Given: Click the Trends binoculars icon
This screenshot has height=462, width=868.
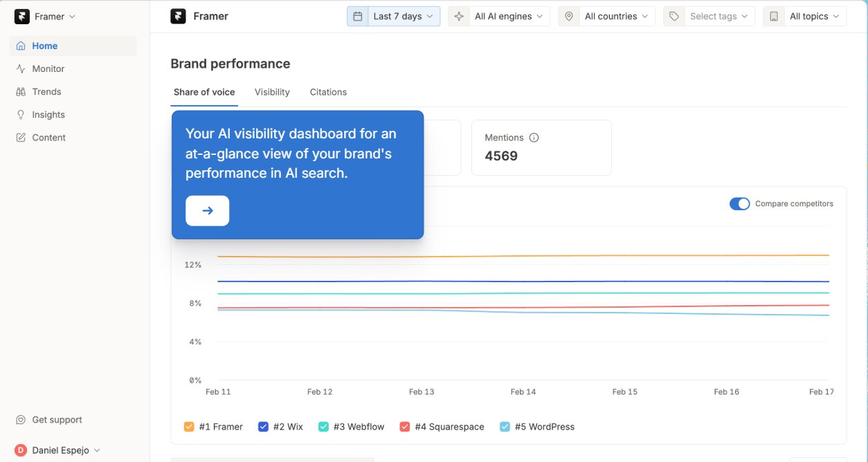Looking at the screenshot, I should pos(21,91).
